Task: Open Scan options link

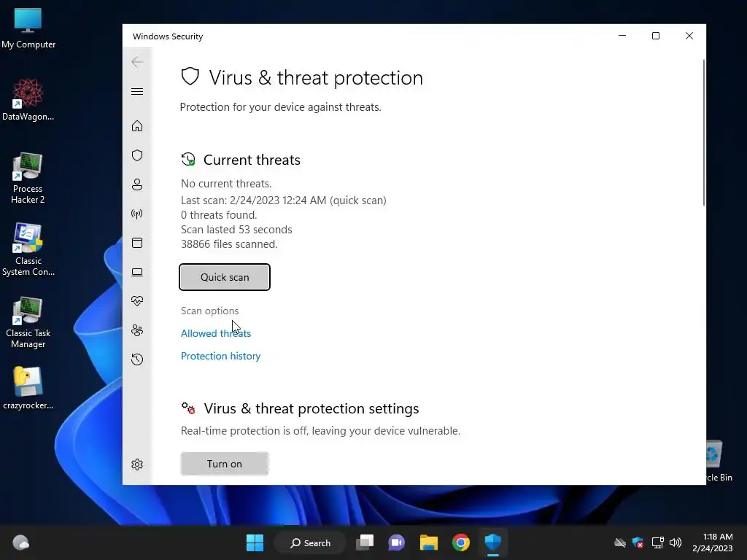Action: click(x=209, y=311)
